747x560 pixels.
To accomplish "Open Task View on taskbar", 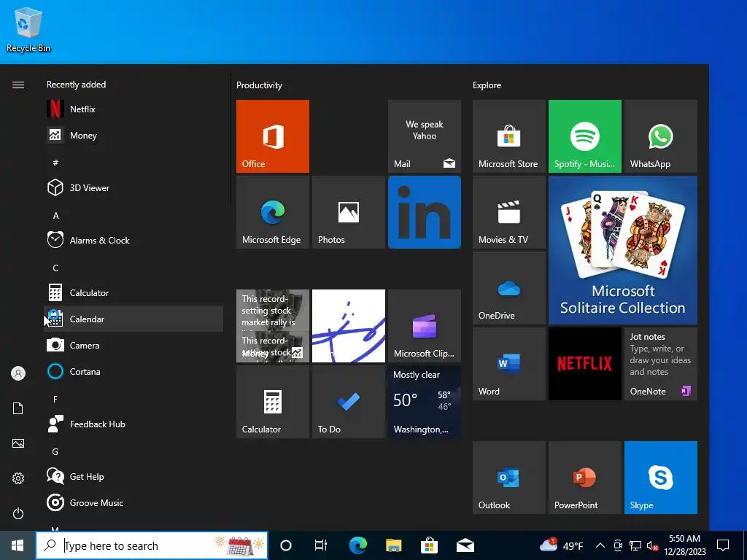I will (x=321, y=545).
